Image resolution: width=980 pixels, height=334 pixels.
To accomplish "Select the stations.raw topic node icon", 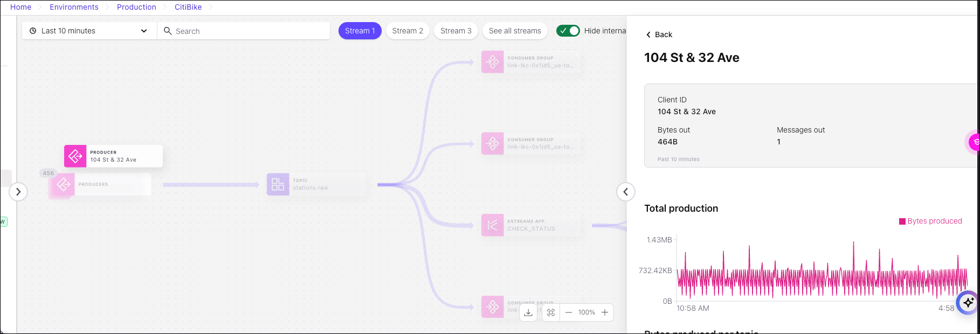I will point(278,184).
